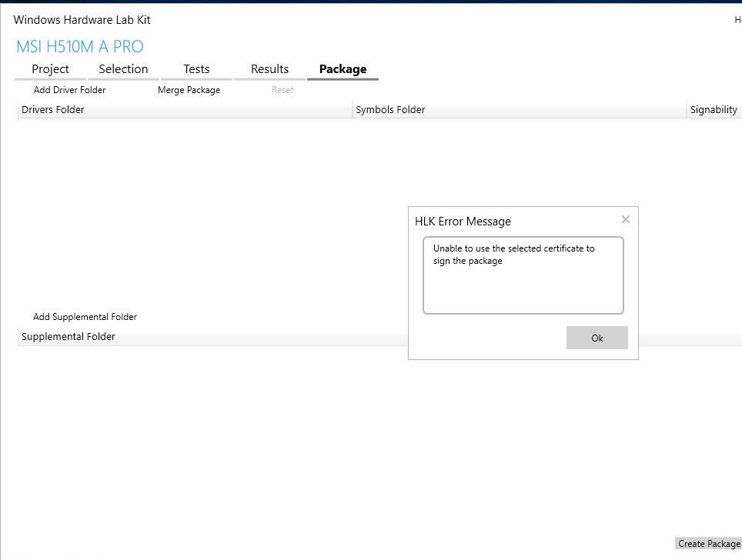Click the Add Driver Folder button
Viewport: 742px width, 560px height.
(69, 89)
